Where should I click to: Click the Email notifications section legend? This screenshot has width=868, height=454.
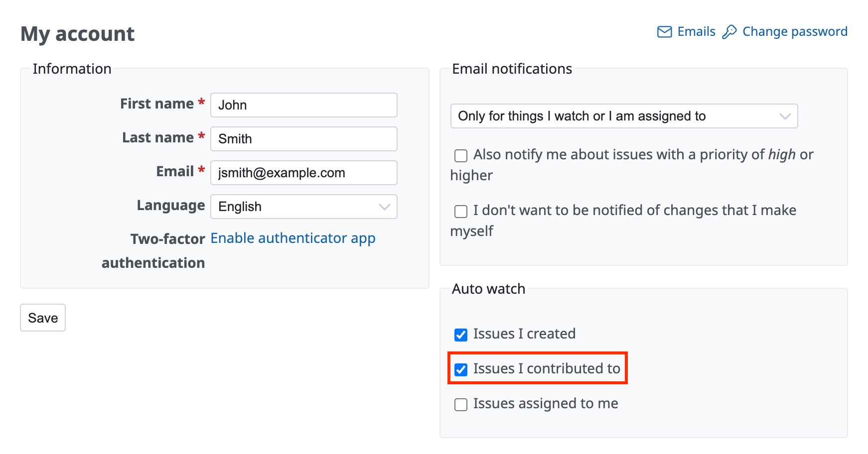coord(512,69)
